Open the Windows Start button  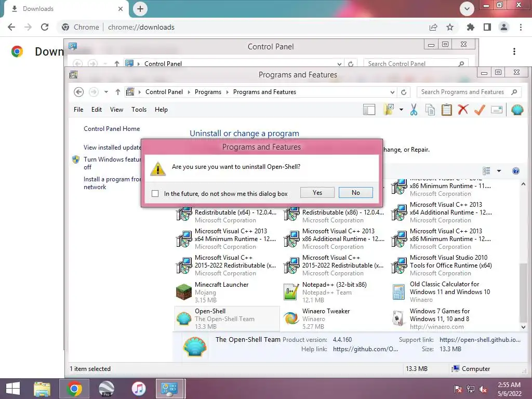(x=13, y=389)
